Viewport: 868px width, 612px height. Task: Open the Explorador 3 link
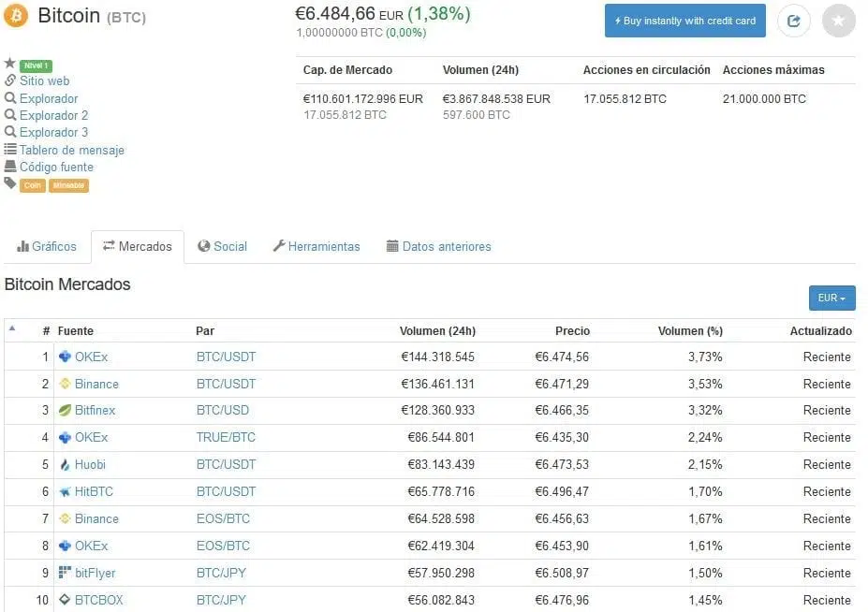tap(53, 132)
